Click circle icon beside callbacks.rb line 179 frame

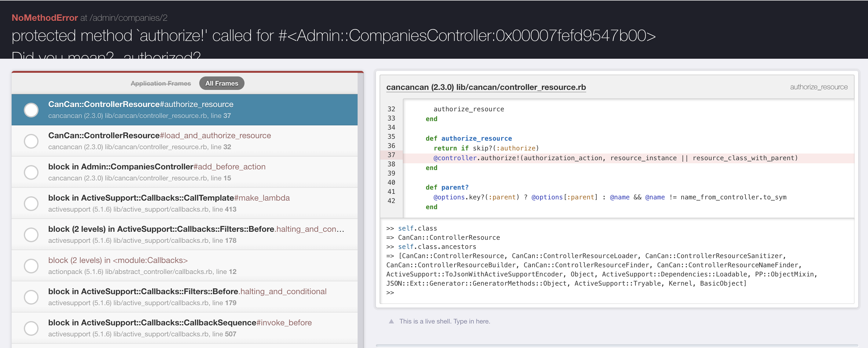click(31, 297)
